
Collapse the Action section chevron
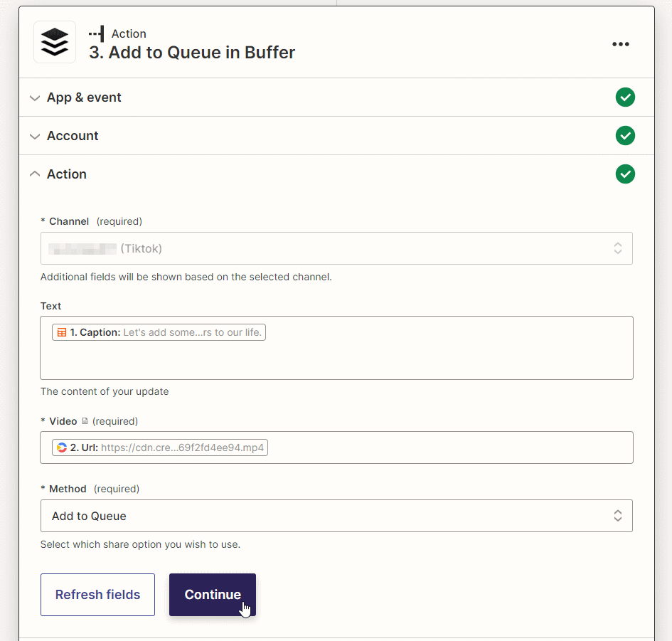coord(35,174)
